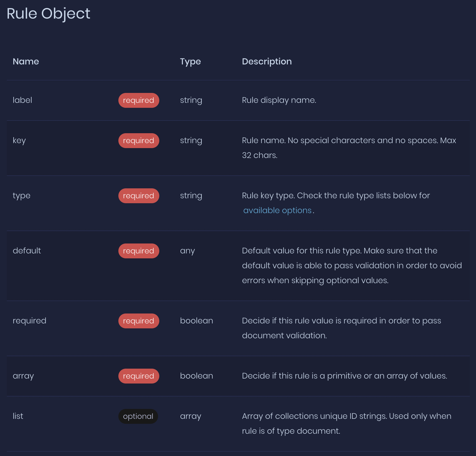Select the list row name
This screenshot has width=476, height=456.
point(18,416)
